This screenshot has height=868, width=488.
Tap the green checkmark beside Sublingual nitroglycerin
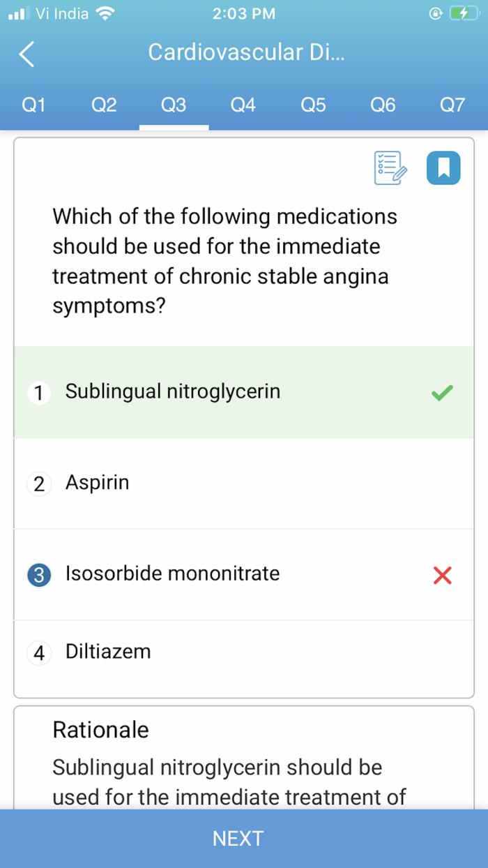pyautogui.click(x=441, y=392)
